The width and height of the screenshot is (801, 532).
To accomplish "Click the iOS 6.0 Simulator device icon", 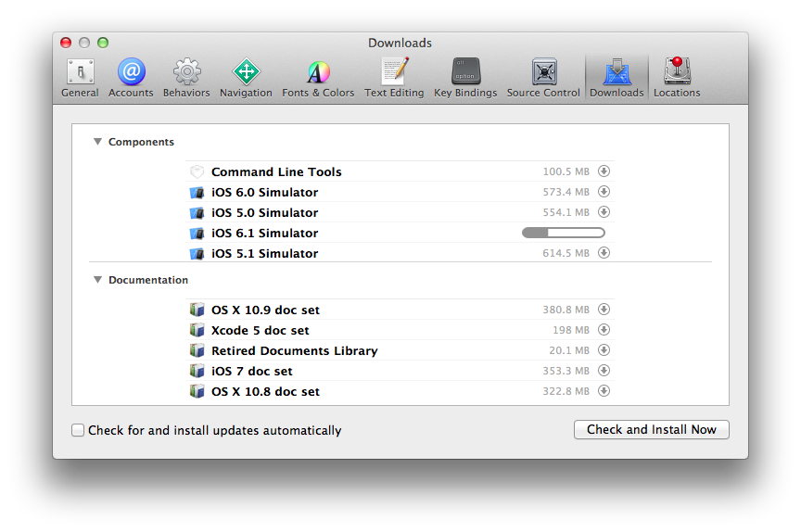I will (197, 192).
